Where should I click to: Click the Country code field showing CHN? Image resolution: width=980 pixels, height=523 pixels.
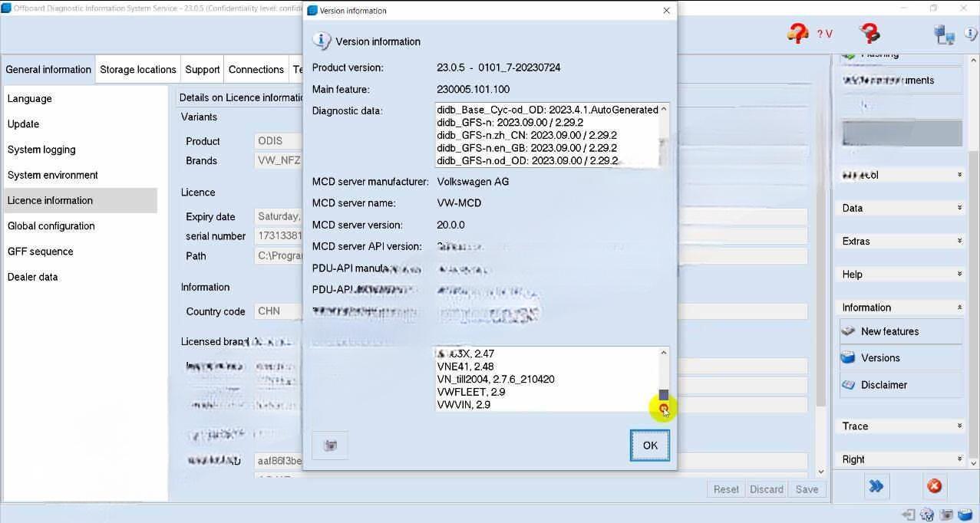pos(279,311)
